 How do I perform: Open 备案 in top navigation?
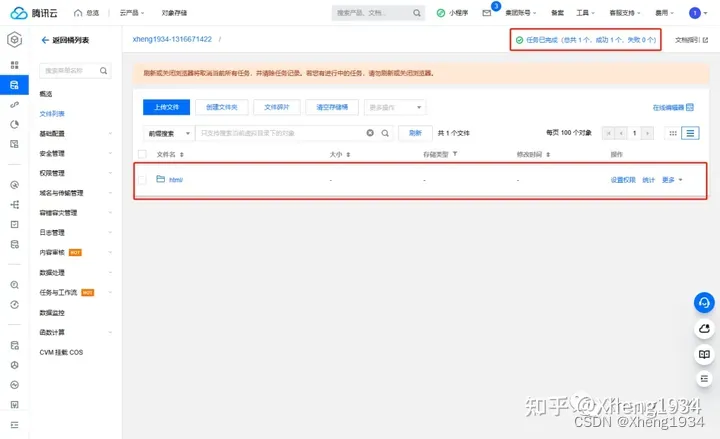557,13
